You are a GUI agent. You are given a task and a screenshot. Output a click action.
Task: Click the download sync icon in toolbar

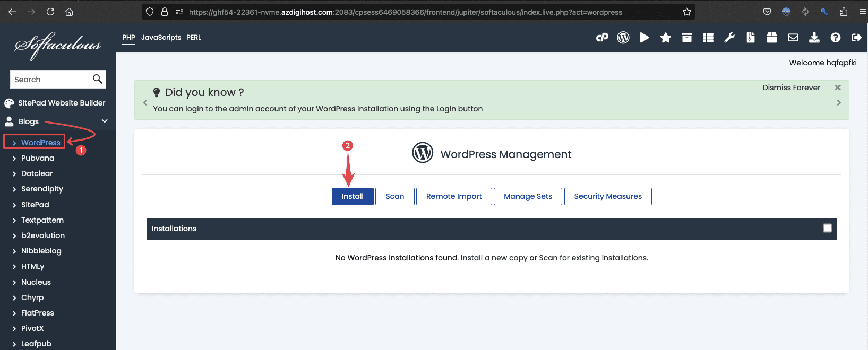[x=814, y=38]
